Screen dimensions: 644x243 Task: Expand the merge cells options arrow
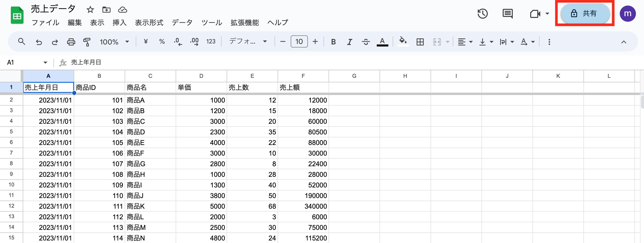(x=447, y=42)
